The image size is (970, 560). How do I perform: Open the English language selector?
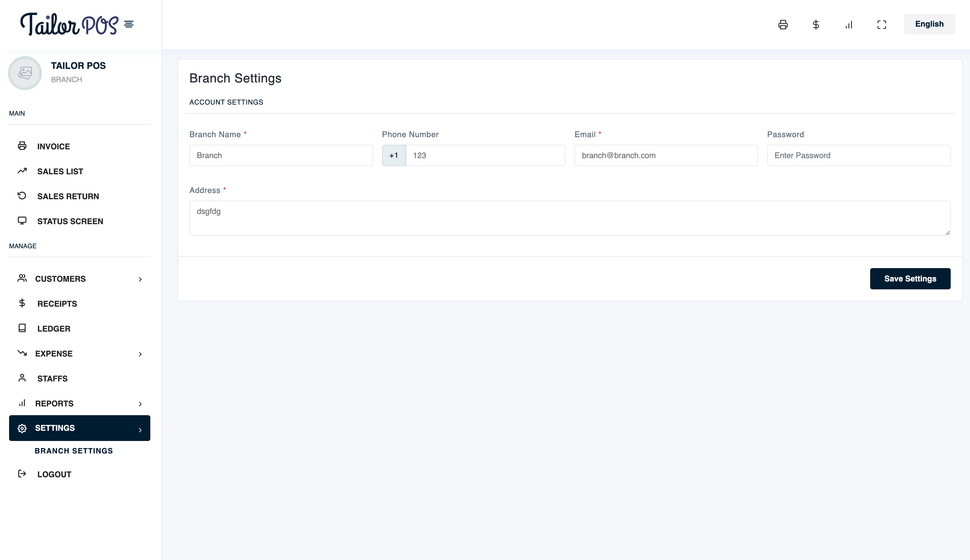coord(929,24)
